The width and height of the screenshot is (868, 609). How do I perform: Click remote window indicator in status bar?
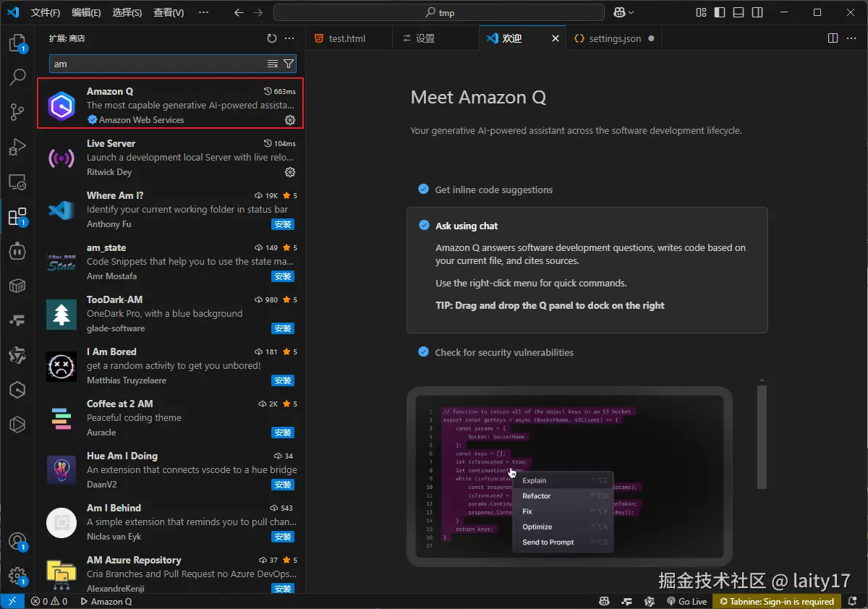click(x=12, y=601)
